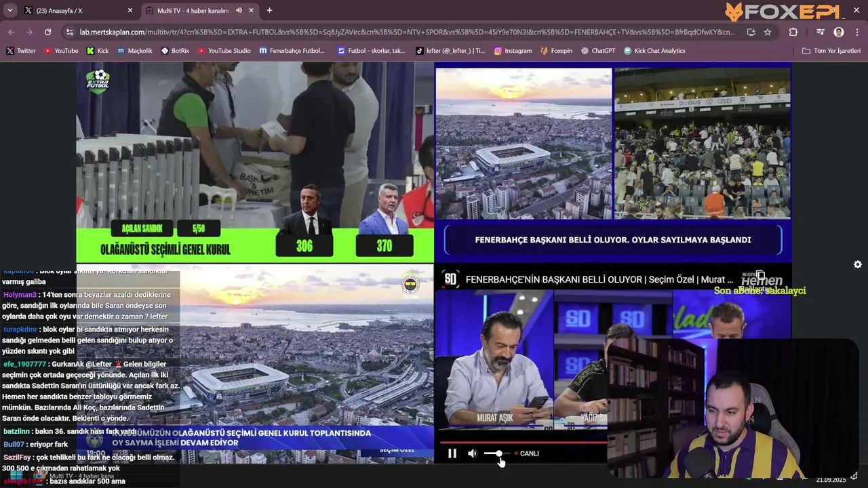The width and height of the screenshot is (868, 488).
Task: Click the turapkdmr chat username
Action: (x=20, y=329)
